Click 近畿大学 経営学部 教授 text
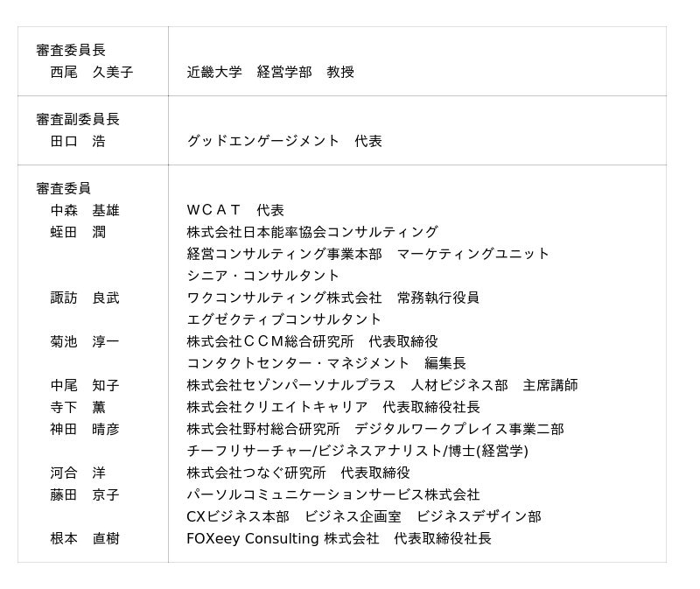The width and height of the screenshot is (700, 589). [x=270, y=72]
